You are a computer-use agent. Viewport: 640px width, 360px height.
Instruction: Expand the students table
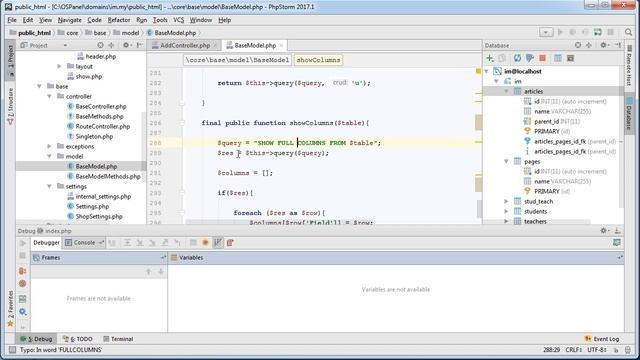pyautogui.click(x=507, y=211)
